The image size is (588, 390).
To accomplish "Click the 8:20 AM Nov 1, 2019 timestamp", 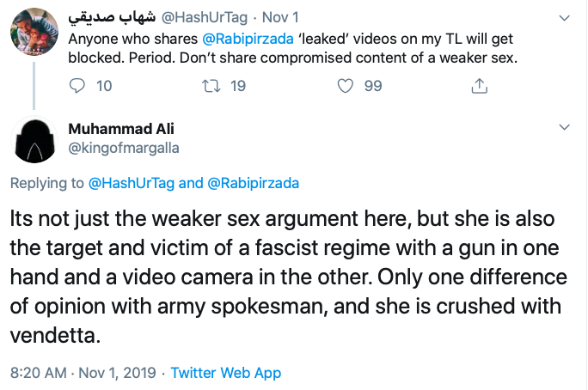I will point(83,374).
